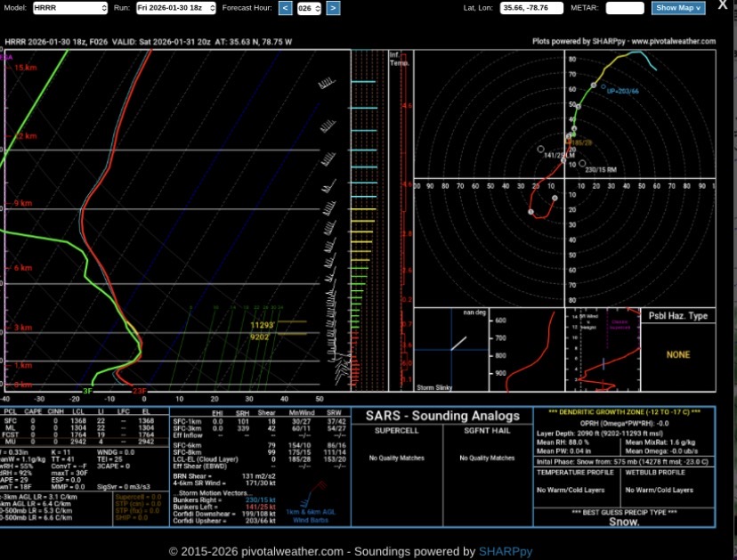This screenshot has height=560, width=737.
Task: Click the 23F surface temperature label on skew-T
Action: tap(139, 391)
